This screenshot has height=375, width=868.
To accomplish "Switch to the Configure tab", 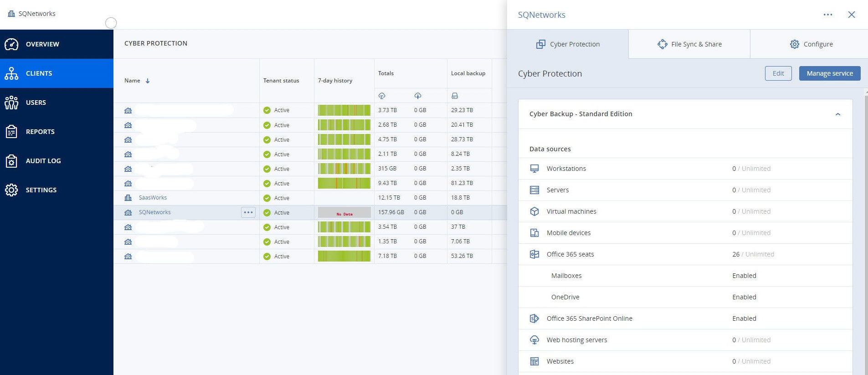I will [x=811, y=44].
